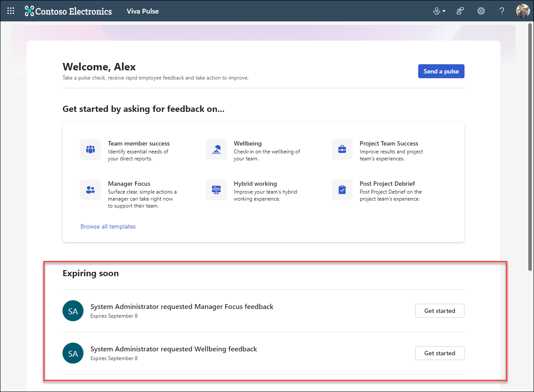Click the Wellbeing beach umbrella icon

[x=216, y=149]
